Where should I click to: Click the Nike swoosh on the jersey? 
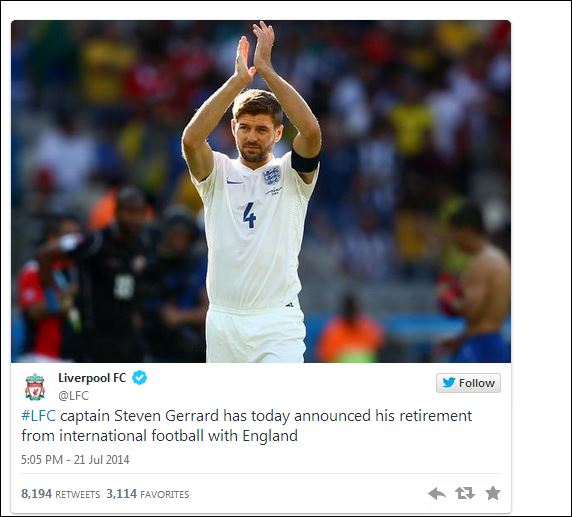(234, 181)
